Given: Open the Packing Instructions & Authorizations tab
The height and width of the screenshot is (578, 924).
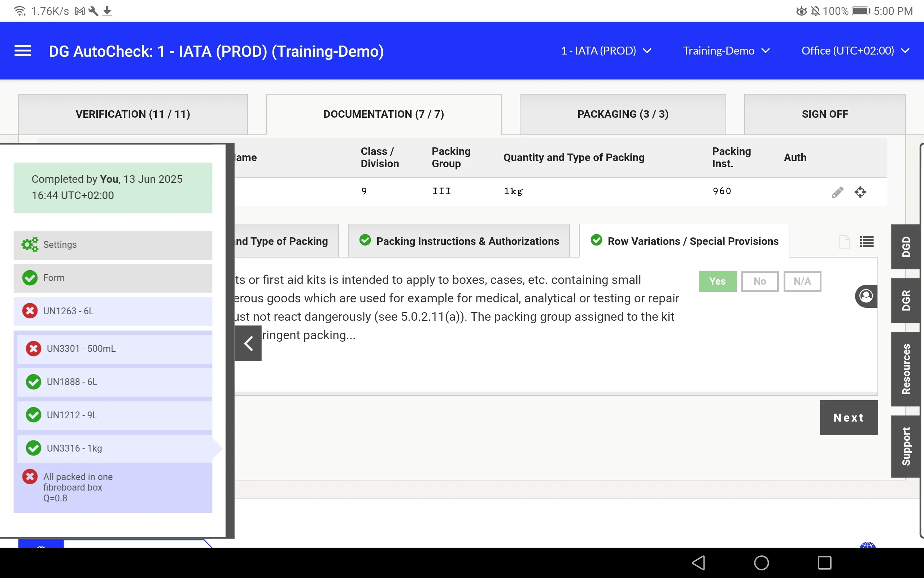Looking at the screenshot, I should point(459,241).
